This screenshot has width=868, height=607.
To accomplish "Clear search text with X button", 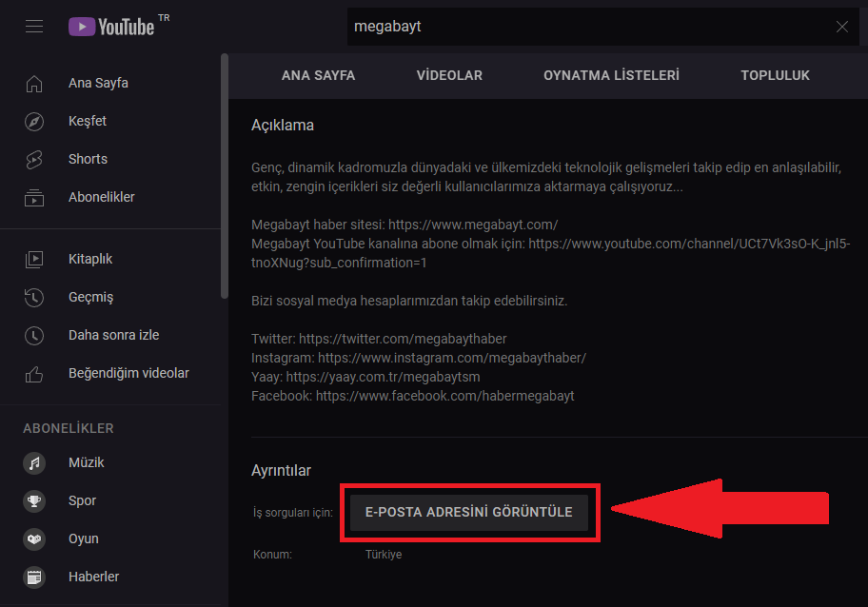I will point(841,27).
